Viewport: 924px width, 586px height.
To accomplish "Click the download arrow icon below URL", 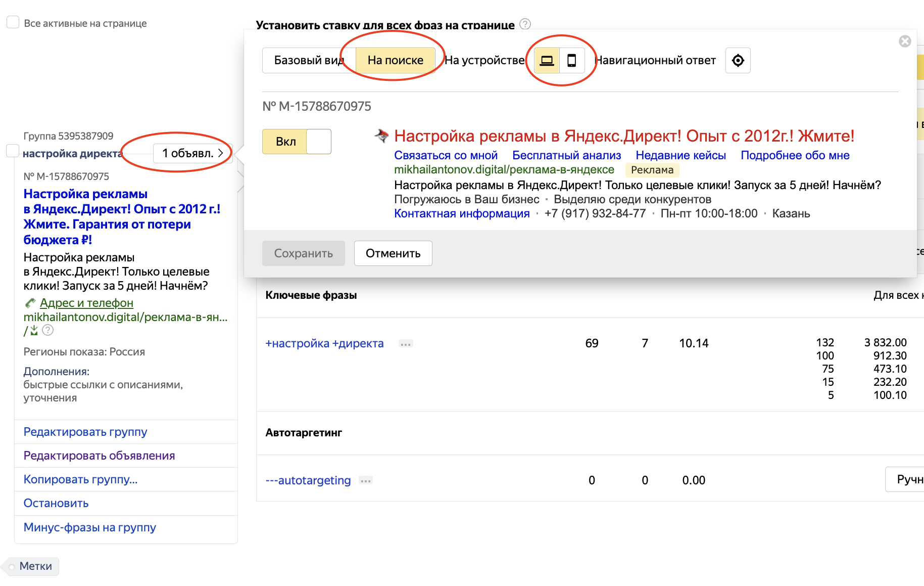I will [x=34, y=330].
